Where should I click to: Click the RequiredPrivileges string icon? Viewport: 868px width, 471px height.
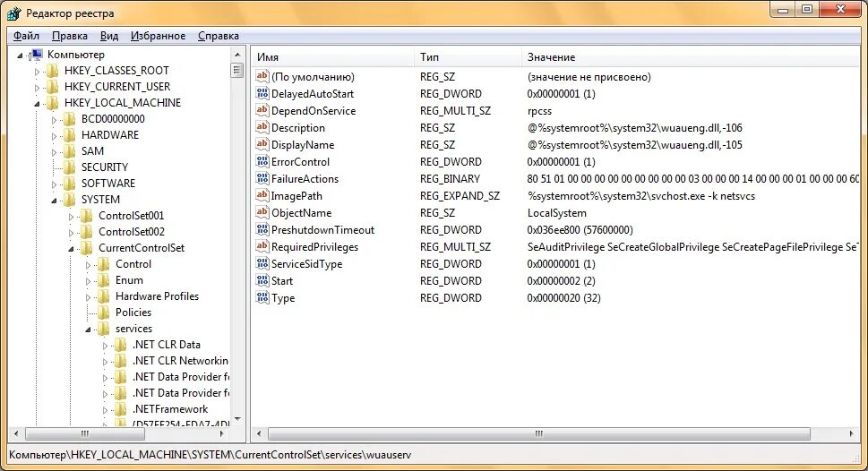pyautogui.click(x=262, y=246)
